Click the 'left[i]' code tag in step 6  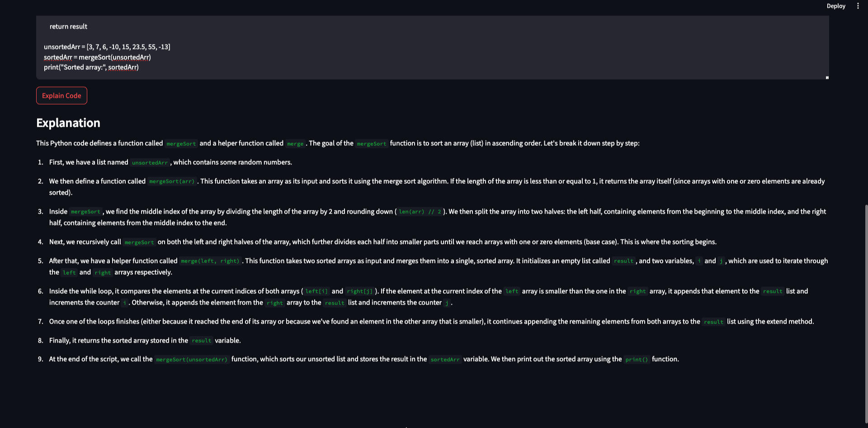(x=316, y=291)
